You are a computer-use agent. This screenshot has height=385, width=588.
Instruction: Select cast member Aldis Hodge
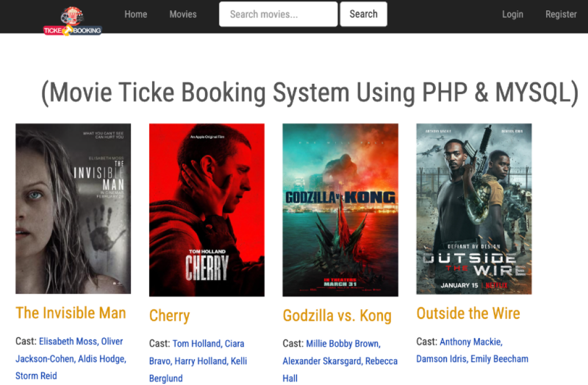click(x=100, y=358)
